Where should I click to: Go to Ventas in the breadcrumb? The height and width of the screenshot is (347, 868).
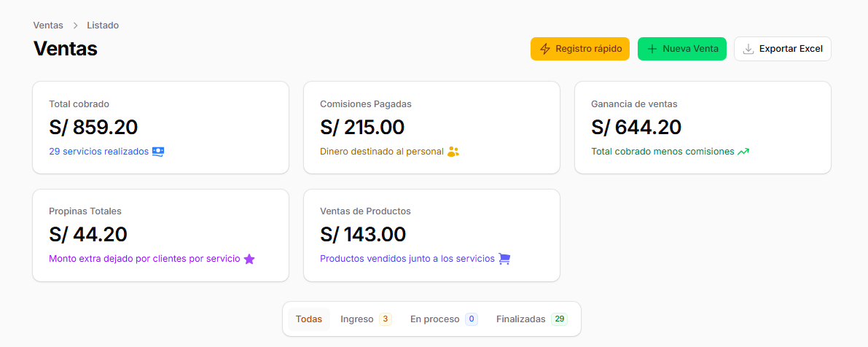pos(48,26)
